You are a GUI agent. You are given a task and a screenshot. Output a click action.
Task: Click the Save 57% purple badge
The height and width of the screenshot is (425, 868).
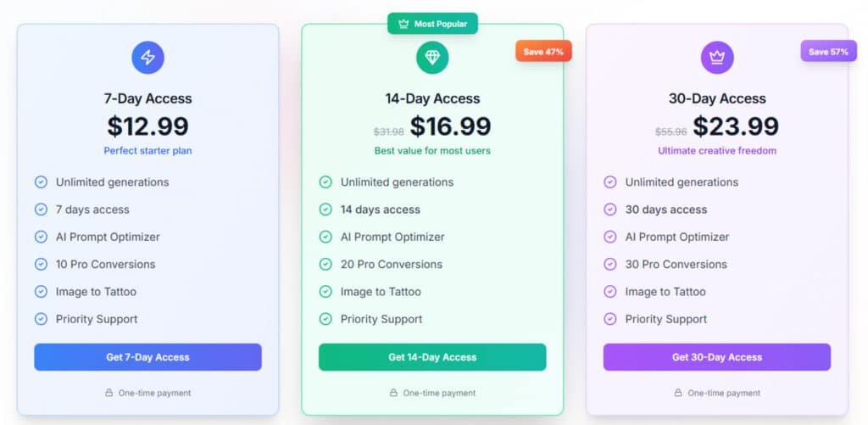pos(828,52)
